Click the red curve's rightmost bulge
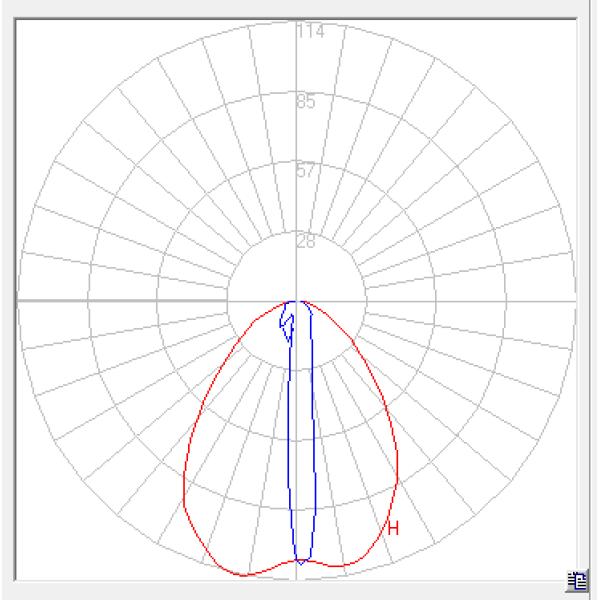This screenshot has width=600, height=600. (x=399, y=470)
